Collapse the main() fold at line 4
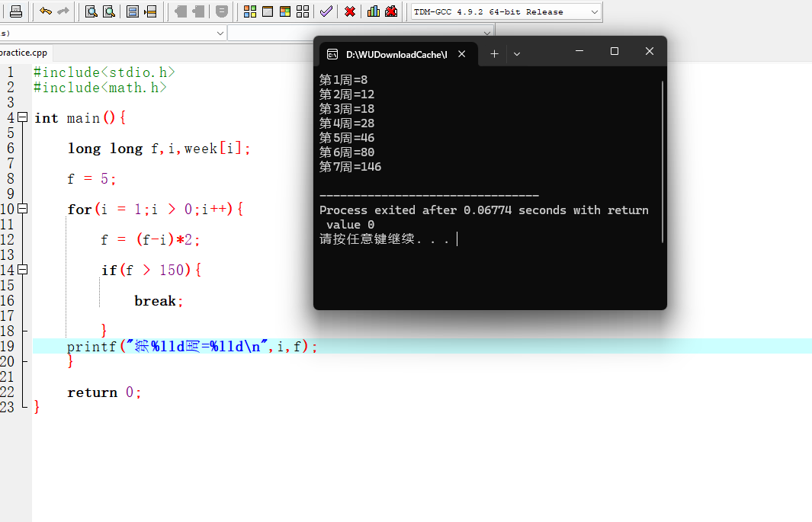The height and width of the screenshot is (522, 812). tap(22, 117)
